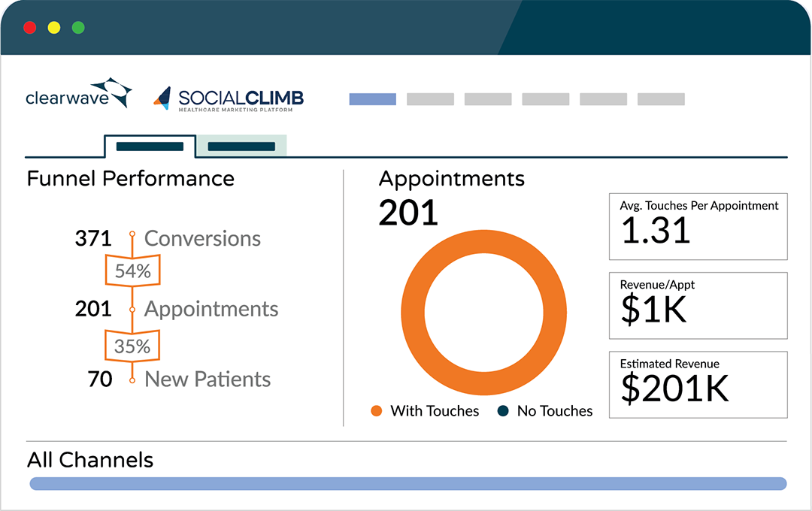Click the green window maximize dot

[x=78, y=28]
